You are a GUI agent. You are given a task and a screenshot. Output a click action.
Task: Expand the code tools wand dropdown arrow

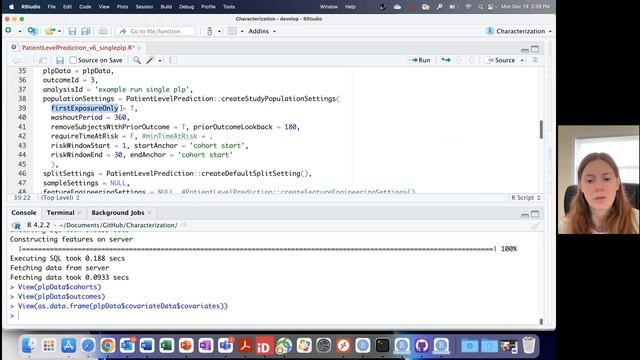(x=160, y=60)
